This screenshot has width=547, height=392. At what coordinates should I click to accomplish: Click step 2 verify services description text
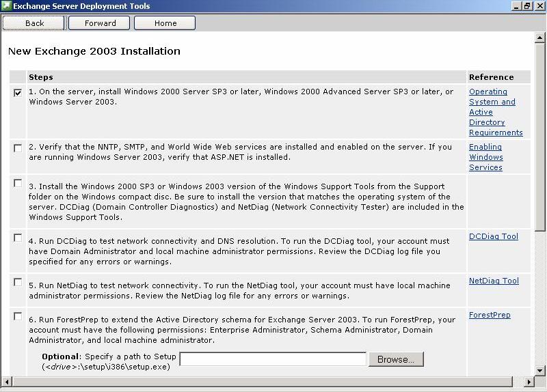pyautogui.click(x=241, y=152)
